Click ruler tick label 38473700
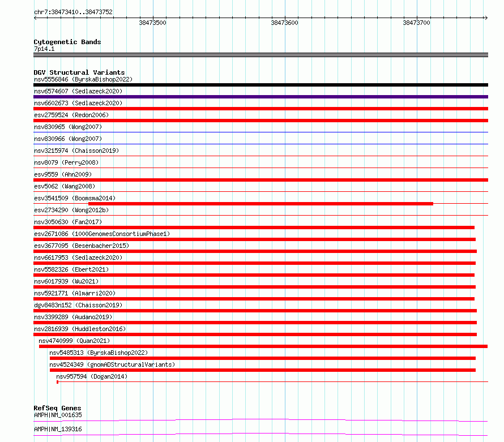The width and height of the screenshot is (504, 442). pyautogui.click(x=417, y=23)
